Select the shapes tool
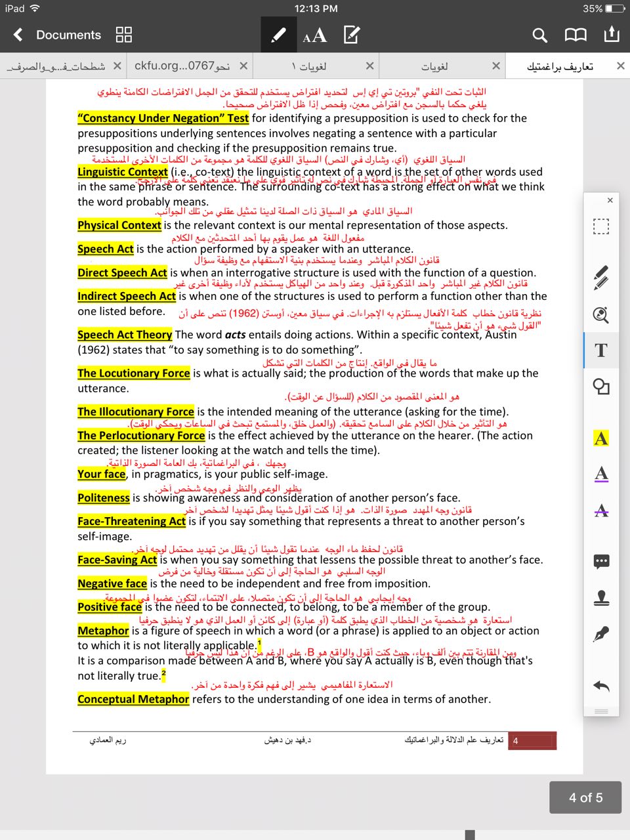Screen dimensions: 630x840 pos(601,386)
